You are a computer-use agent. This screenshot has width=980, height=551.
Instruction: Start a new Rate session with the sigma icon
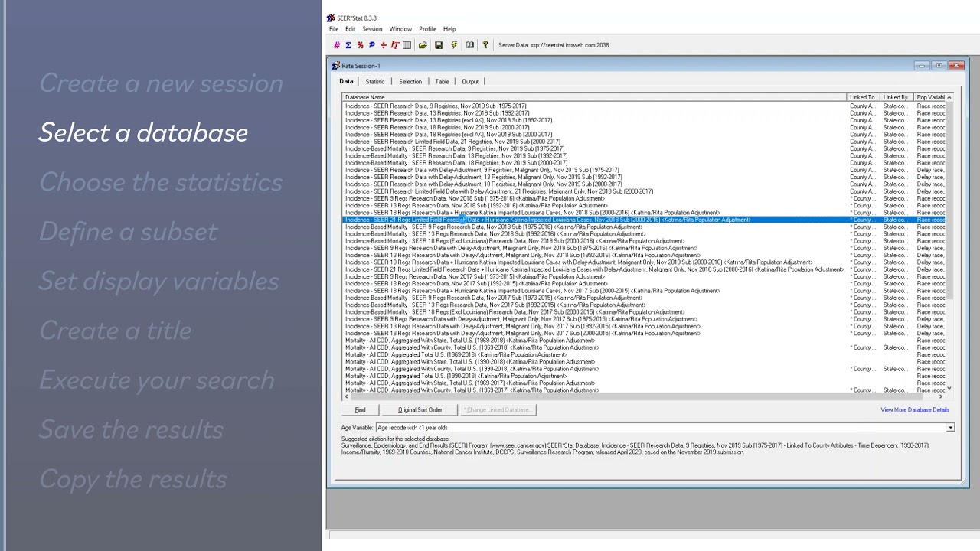[348, 45]
